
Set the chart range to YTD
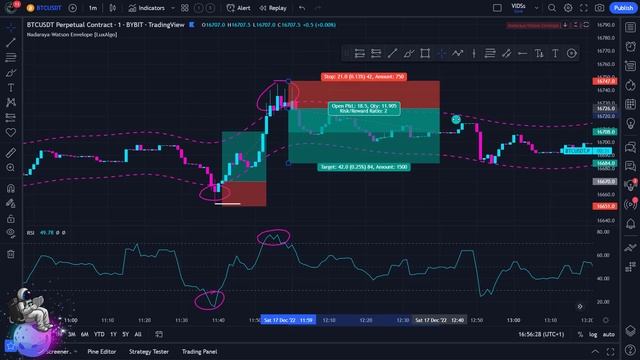coord(99,334)
